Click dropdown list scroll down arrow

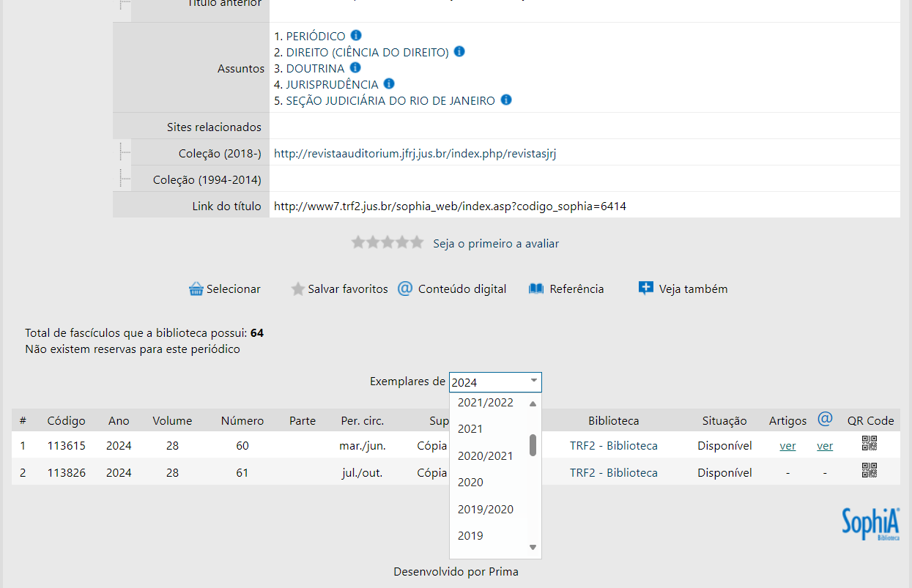click(533, 547)
